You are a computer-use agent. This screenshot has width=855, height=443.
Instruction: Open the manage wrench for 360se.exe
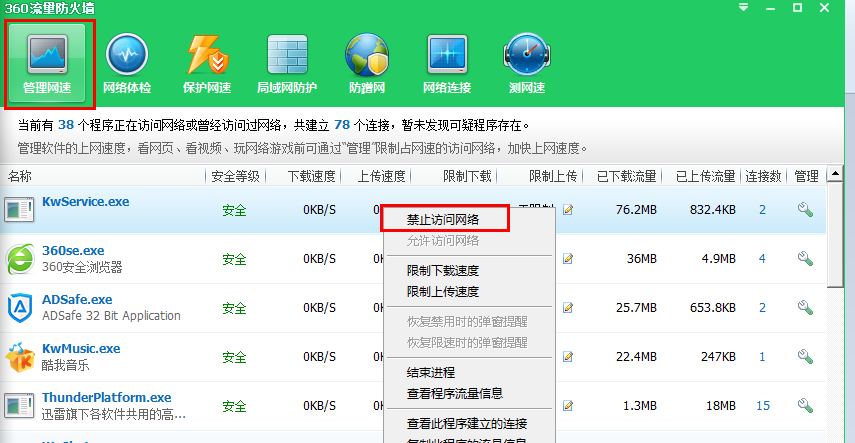805,259
